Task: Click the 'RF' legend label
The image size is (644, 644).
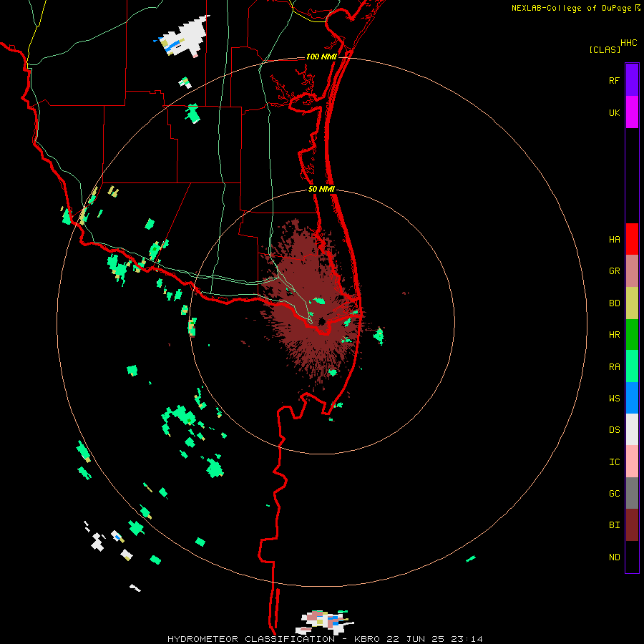Action: click(x=614, y=80)
